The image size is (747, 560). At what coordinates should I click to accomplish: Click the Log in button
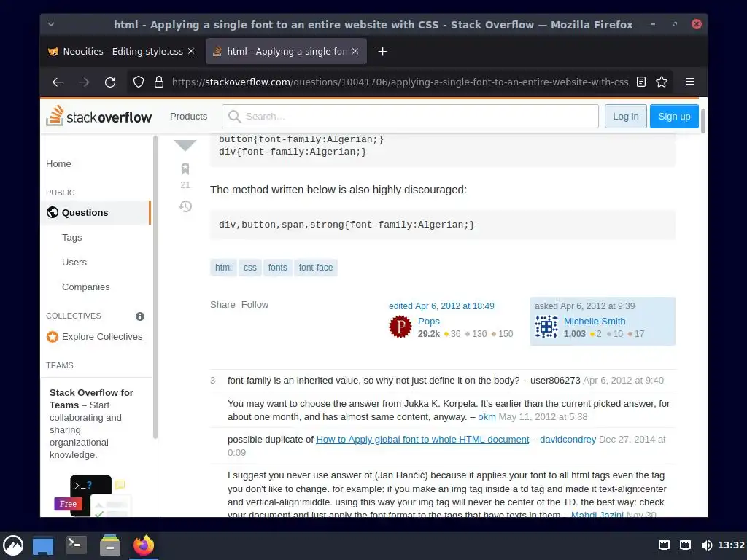point(625,116)
